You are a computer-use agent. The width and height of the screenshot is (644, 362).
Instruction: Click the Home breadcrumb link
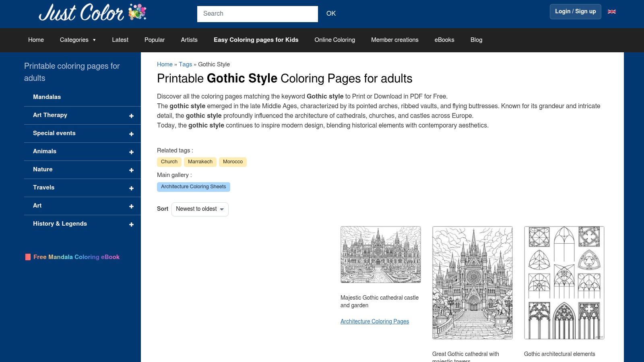pyautogui.click(x=165, y=64)
